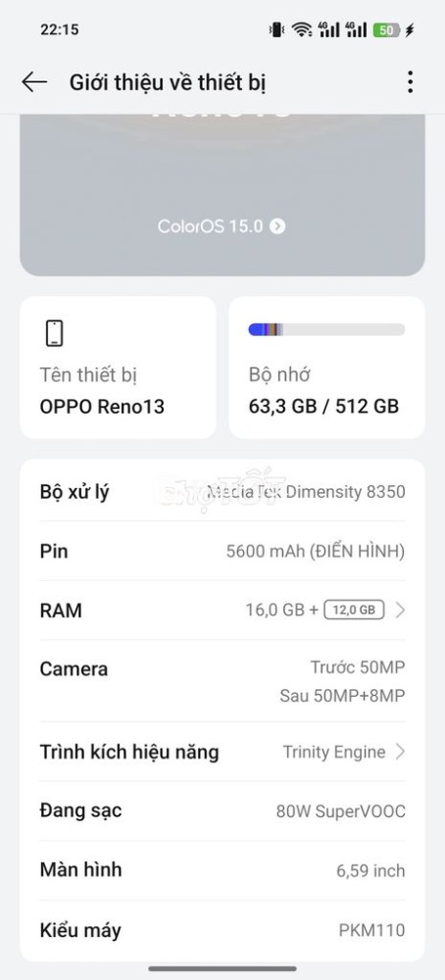The height and width of the screenshot is (980, 445).
Task: Open the three-dot overflow menu
Action: point(410,82)
